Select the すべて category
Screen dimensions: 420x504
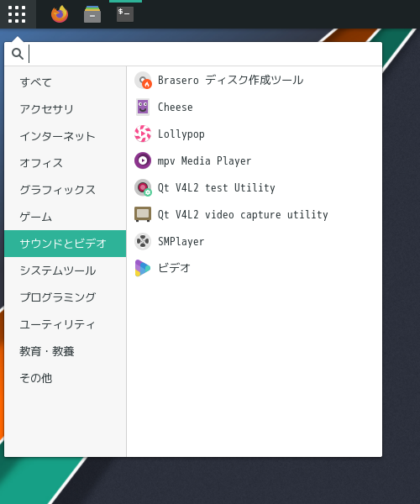point(66,82)
